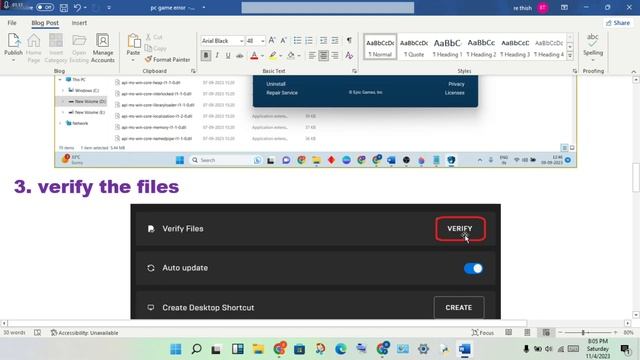The width and height of the screenshot is (640, 360).
Task: Click the VERIFY button in the image
Action: click(460, 229)
